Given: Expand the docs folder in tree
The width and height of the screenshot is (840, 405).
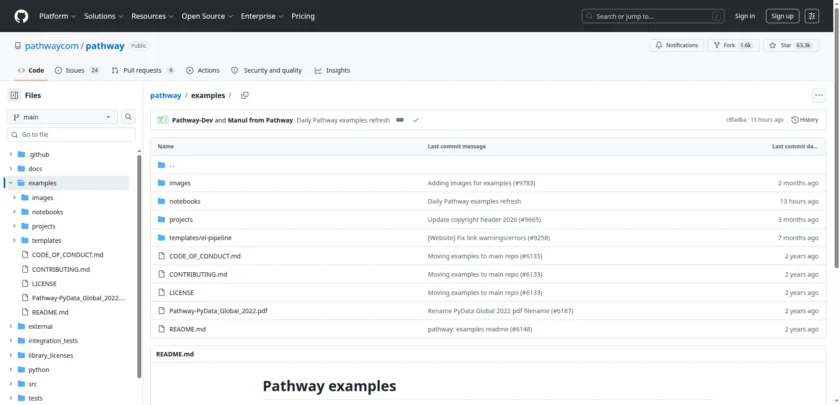Looking at the screenshot, I should [x=10, y=169].
